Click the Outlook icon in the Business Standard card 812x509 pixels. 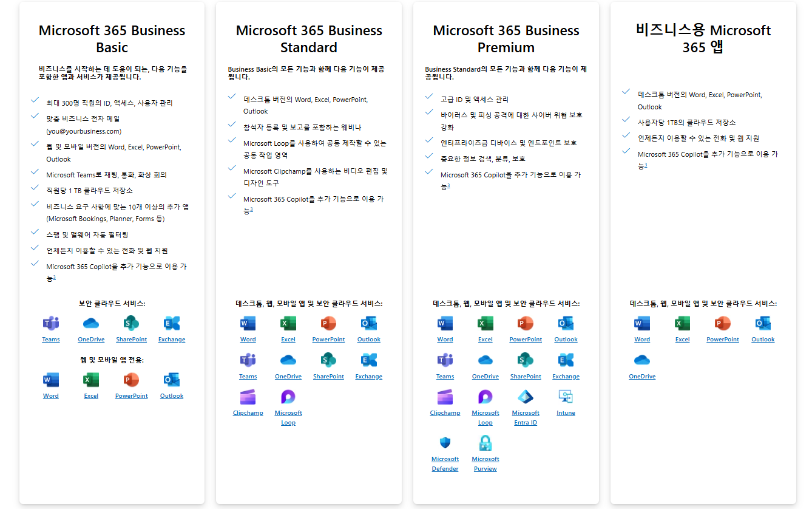click(x=369, y=323)
